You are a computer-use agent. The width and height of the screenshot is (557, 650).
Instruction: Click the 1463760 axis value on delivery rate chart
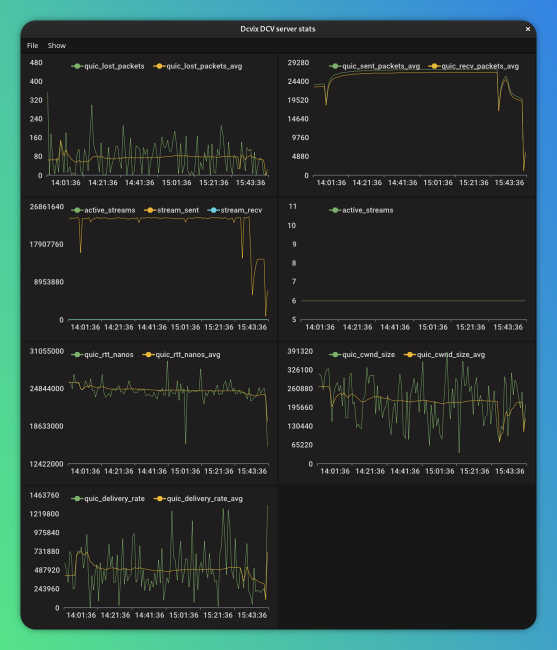tap(44, 495)
